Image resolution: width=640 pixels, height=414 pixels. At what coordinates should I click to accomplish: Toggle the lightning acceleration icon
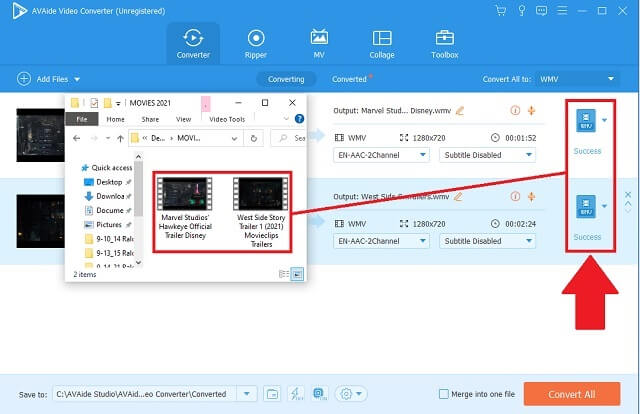coord(295,394)
